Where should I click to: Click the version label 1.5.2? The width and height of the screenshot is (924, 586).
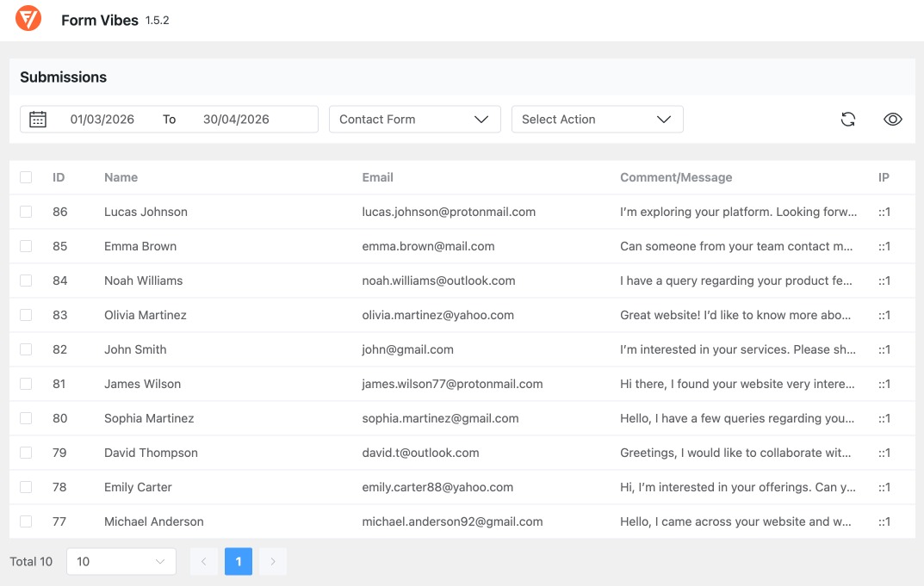click(x=157, y=21)
